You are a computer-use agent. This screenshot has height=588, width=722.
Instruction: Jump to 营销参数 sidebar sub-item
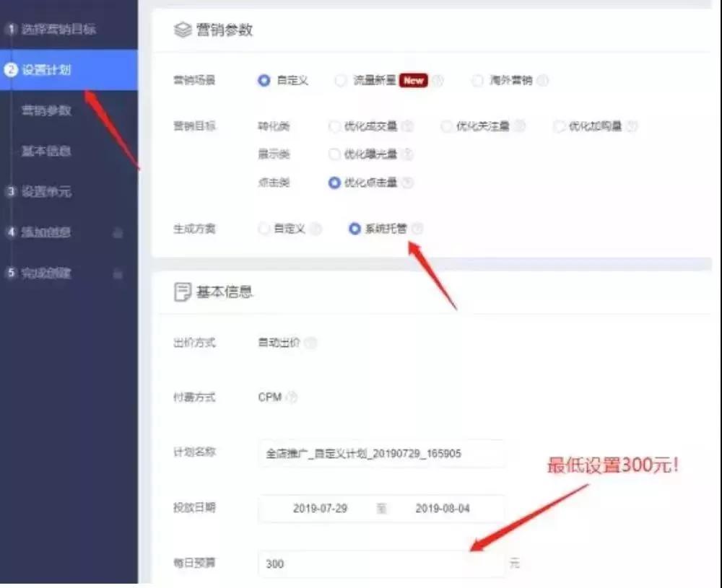(46, 110)
